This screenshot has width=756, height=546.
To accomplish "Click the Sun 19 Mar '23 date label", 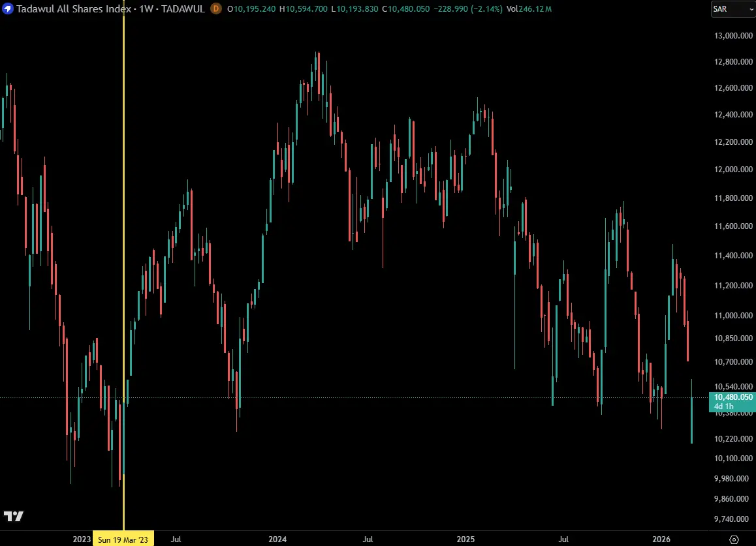I will [123, 539].
